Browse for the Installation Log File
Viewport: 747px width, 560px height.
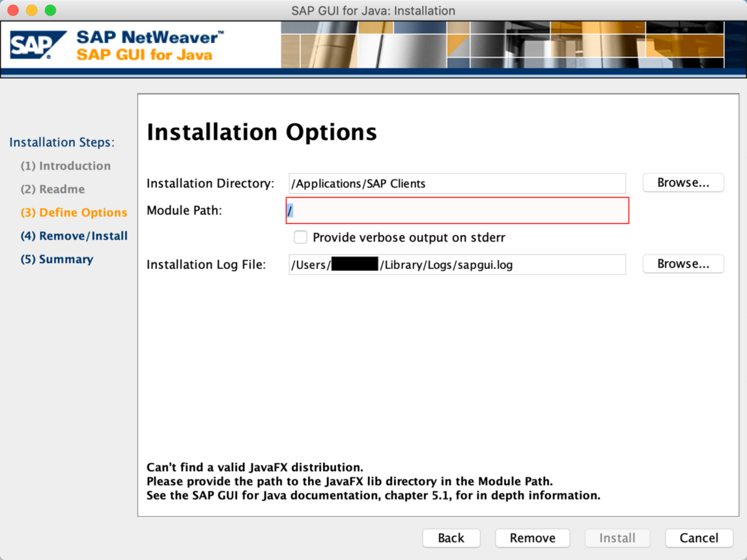point(683,264)
